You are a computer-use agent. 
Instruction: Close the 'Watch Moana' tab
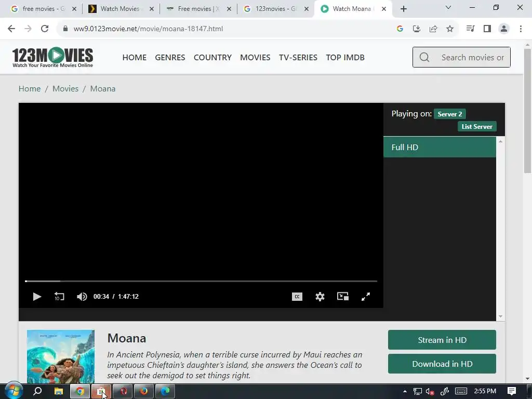click(384, 9)
